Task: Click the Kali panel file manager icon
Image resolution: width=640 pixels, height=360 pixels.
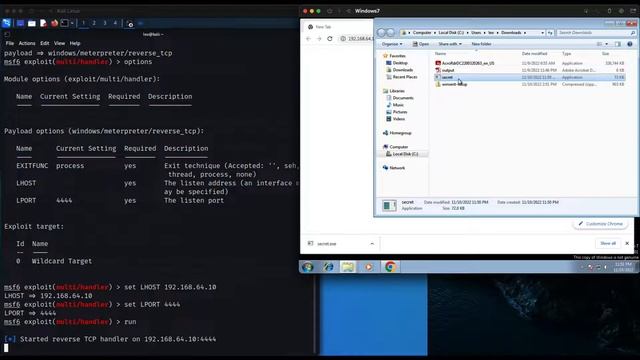Action: coord(31,23)
